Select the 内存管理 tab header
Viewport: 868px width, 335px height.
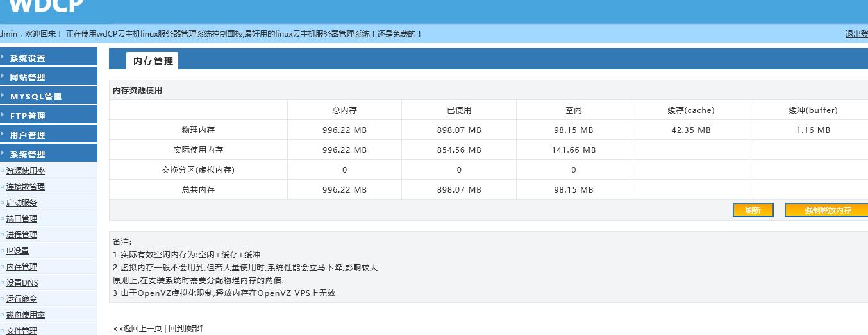153,61
